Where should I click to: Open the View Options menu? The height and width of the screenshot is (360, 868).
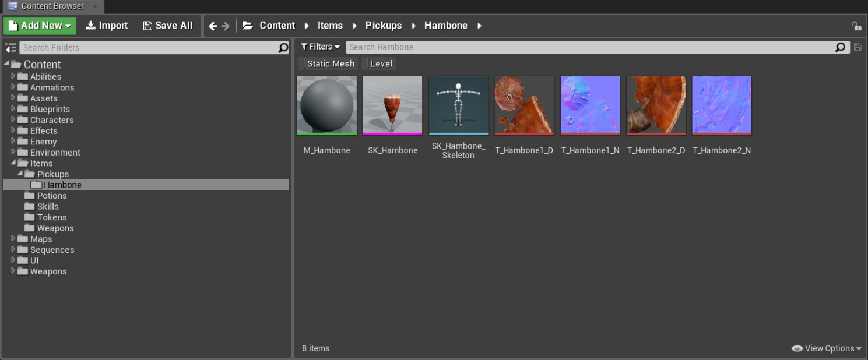click(827, 348)
